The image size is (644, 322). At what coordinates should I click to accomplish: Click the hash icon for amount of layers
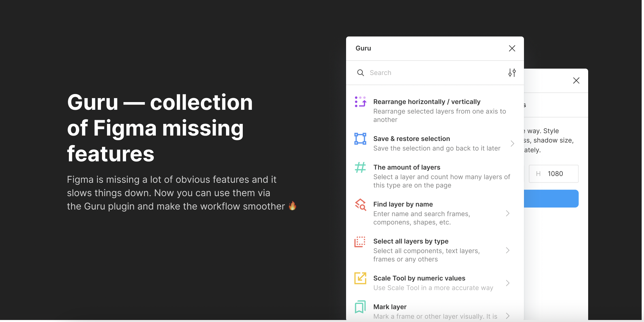(360, 167)
